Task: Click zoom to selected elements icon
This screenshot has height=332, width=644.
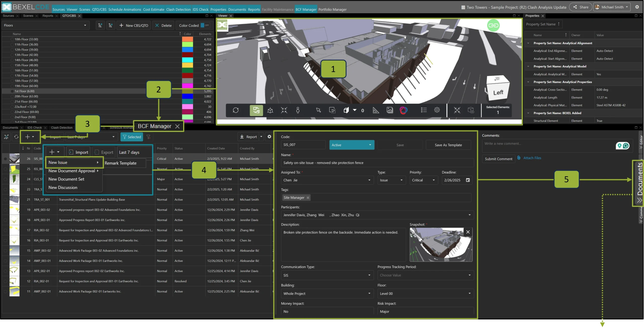Action: click(457, 110)
